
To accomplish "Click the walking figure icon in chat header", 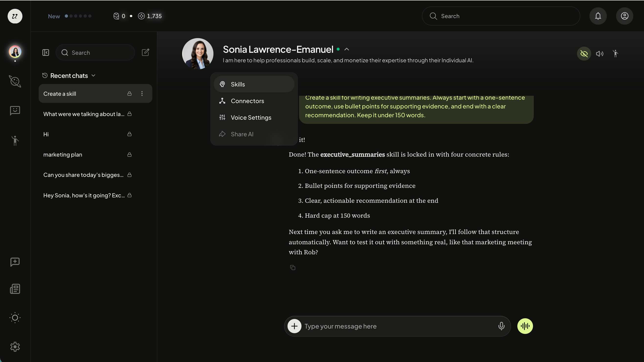I will tap(615, 53).
